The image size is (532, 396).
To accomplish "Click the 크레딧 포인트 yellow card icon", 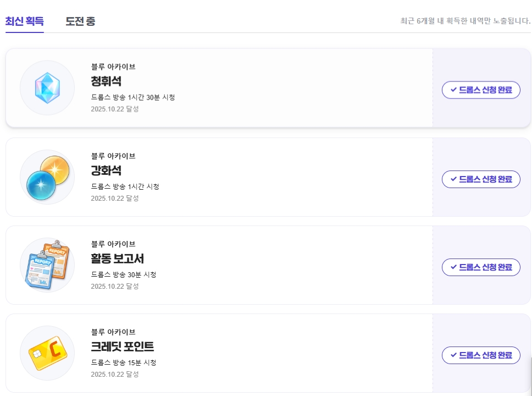I will (47, 353).
